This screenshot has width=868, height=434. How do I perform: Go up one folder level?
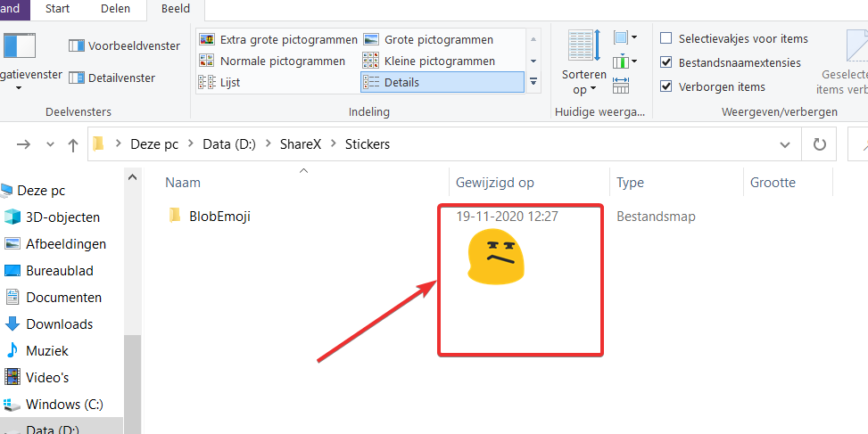pos(74,144)
